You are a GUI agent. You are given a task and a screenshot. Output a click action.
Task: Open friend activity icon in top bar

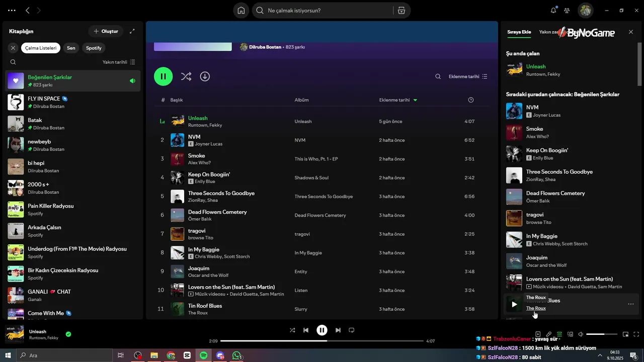point(567,11)
